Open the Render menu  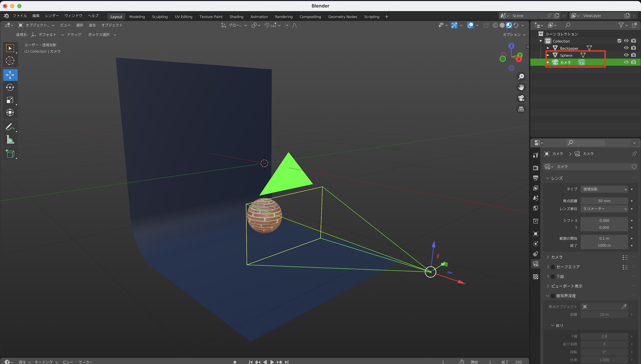coord(52,16)
